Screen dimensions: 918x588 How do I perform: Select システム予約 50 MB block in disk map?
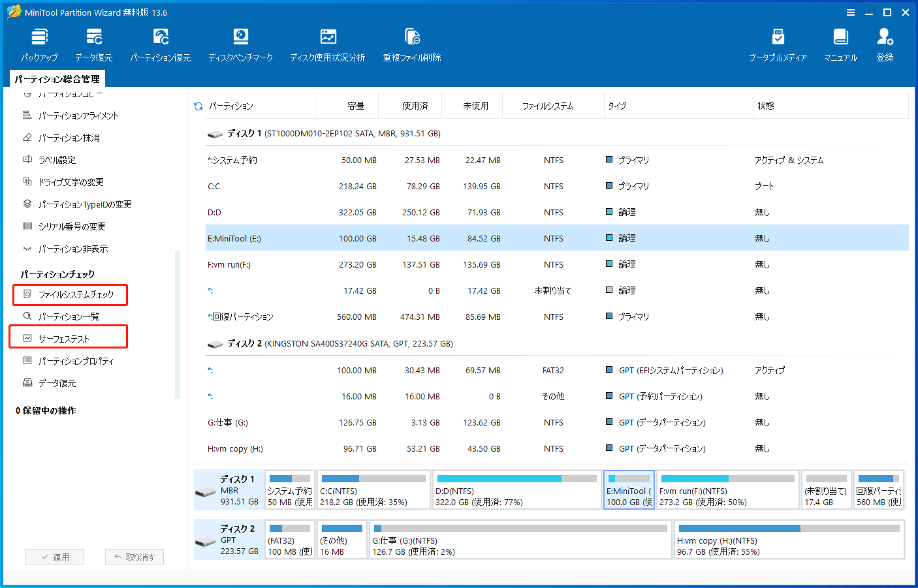[x=290, y=490]
